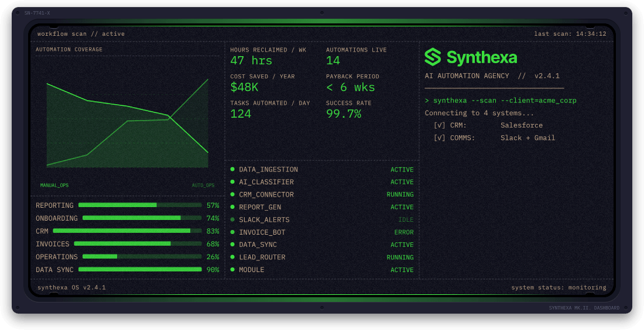Select the REPORT_GEN module name
Image resolution: width=644 pixels, height=330 pixels.
click(x=260, y=207)
